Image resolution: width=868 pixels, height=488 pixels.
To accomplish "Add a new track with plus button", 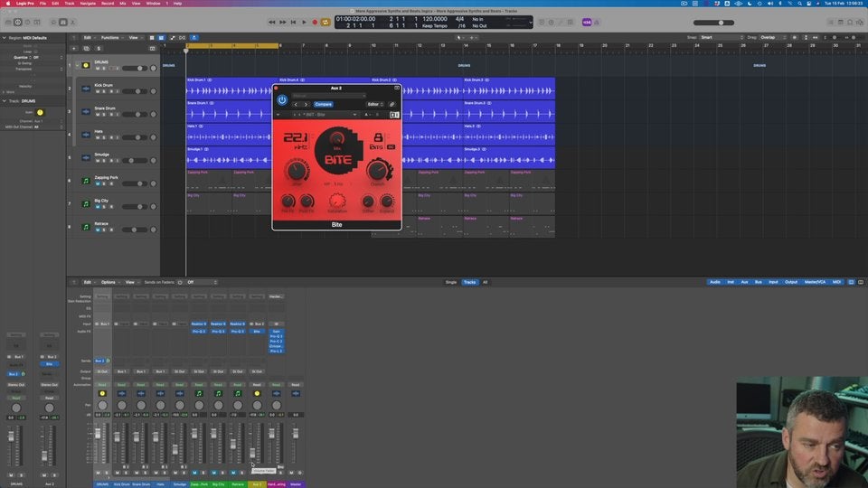I will tap(73, 49).
